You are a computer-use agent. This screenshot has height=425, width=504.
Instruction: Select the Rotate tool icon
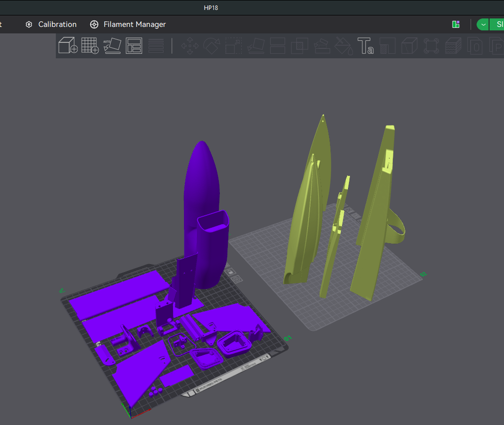[211, 46]
